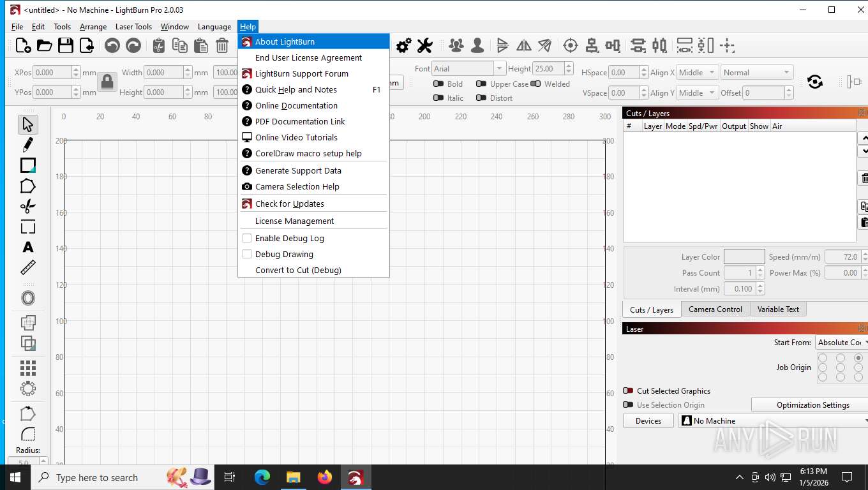Select the pencil Draw Lines tool
Screen dimensions: 868x490
pos(27,145)
